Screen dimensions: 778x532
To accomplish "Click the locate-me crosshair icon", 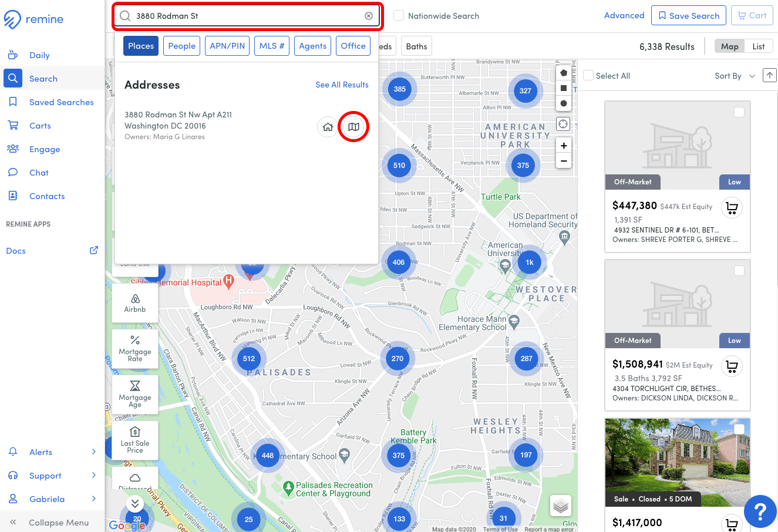I will 564,124.
